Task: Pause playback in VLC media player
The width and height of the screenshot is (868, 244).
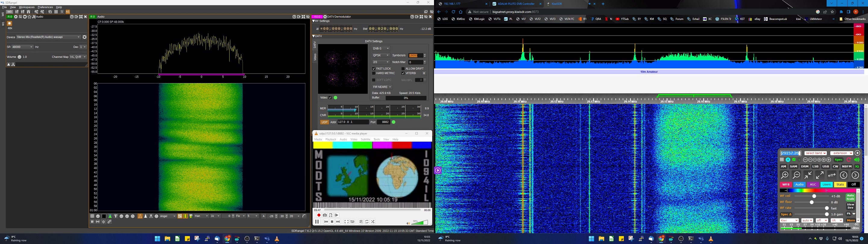Action: (x=317, y=222)
